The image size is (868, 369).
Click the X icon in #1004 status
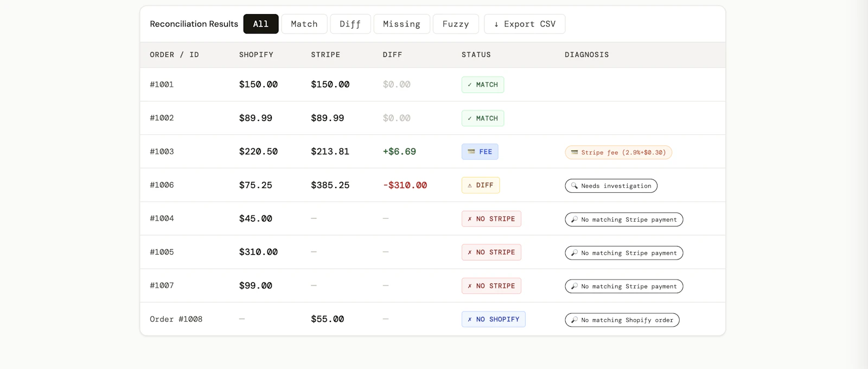tap(470, 219)
